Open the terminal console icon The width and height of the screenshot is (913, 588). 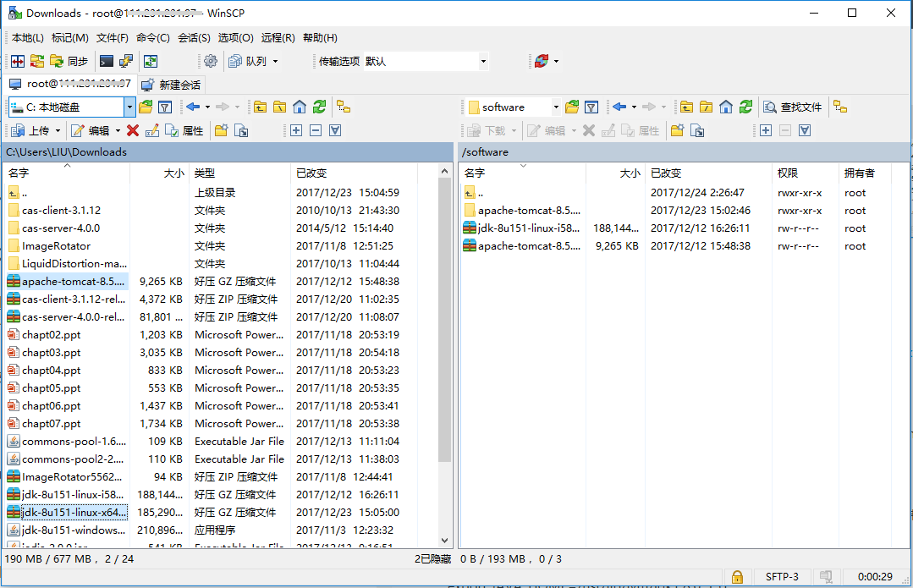click(107, 61)
